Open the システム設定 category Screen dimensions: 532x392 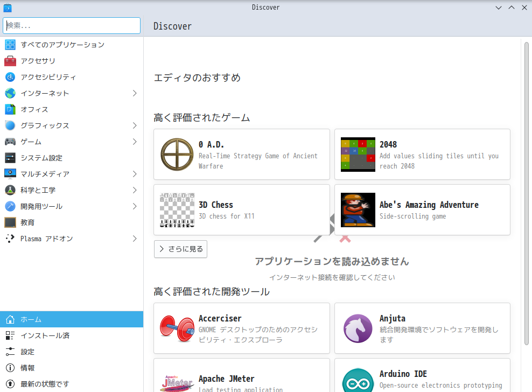72,158
